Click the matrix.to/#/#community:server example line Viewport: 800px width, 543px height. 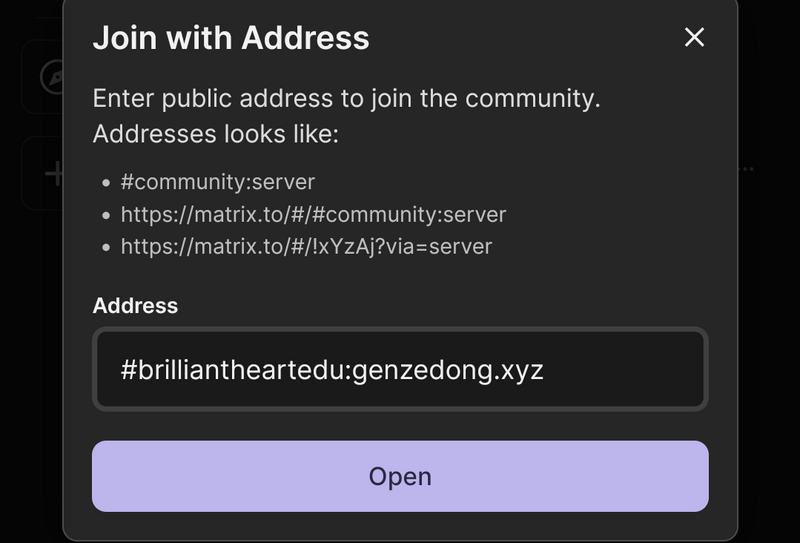pyautogui.click(x=313, y=214)
